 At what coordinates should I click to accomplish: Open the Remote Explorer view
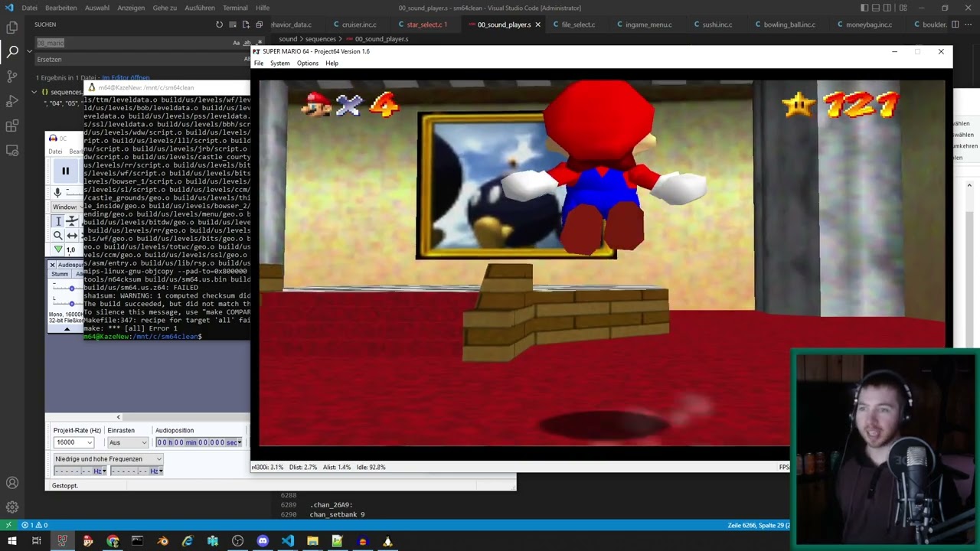click(12, 150)
